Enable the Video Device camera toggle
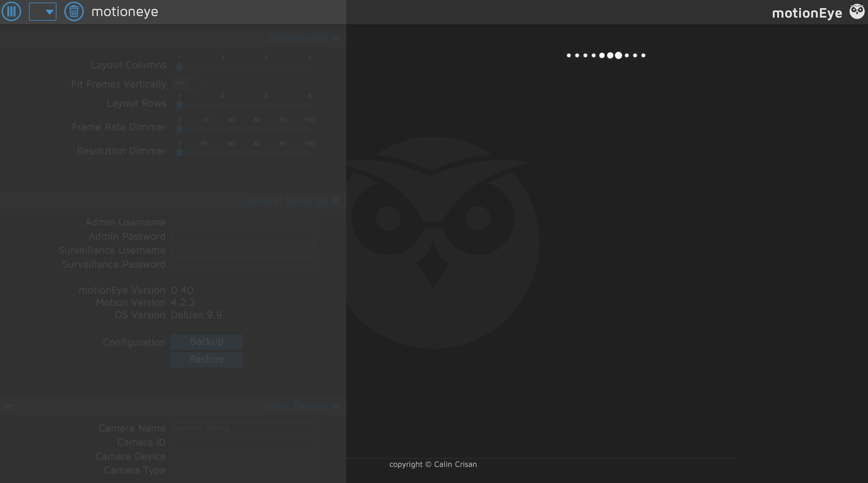 (x=16, y=406)
